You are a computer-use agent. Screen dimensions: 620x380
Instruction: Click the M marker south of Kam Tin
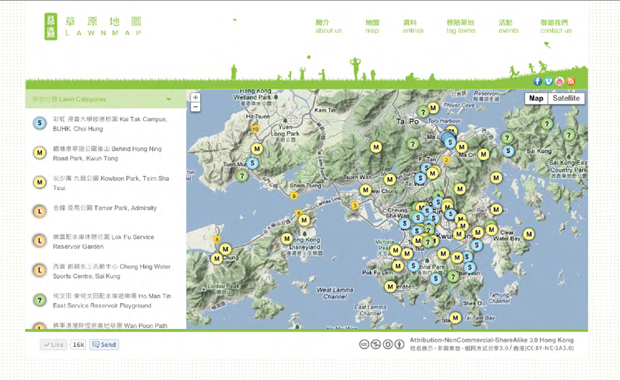tap(376, 147)
